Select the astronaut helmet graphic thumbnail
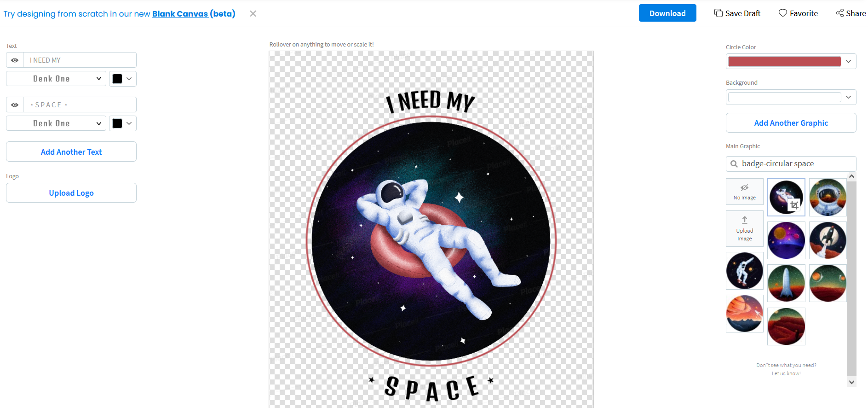The height and width of the screenshot is (408, 868). (x=828, y=198)
